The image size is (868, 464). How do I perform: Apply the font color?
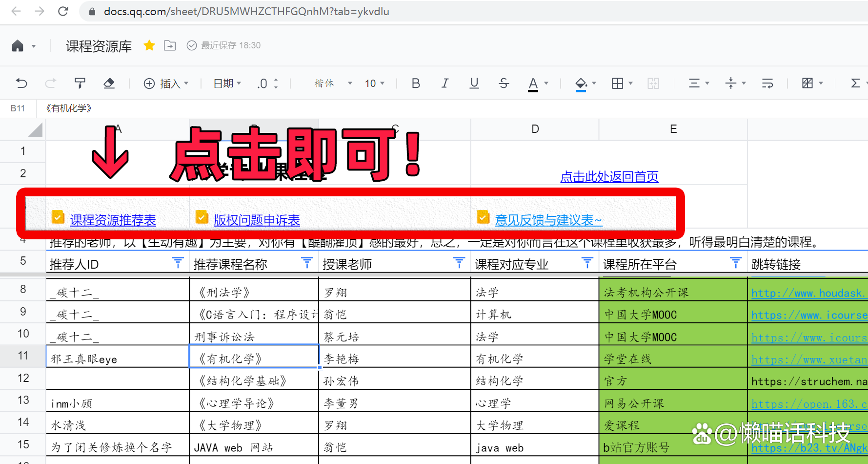(533, 84)
